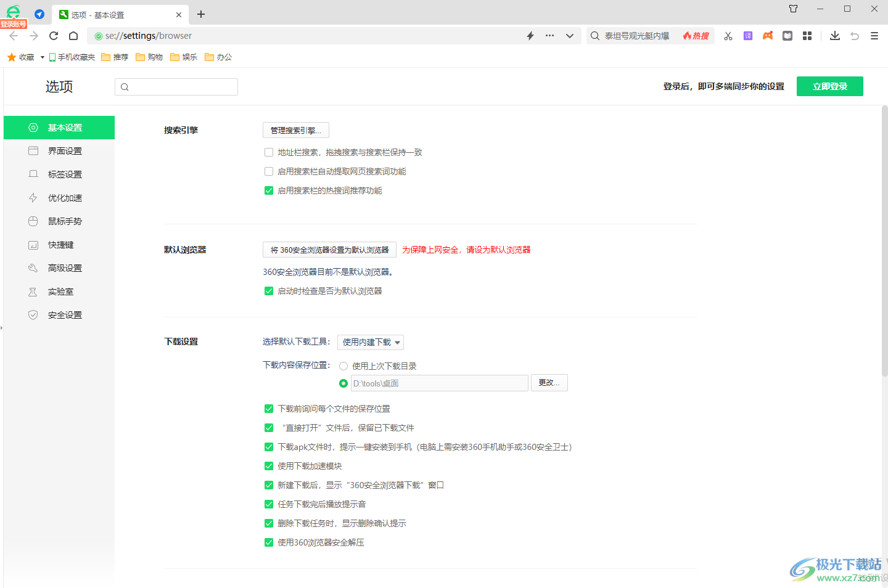Screen dimensions: 888x588
Task: Open the downloads manager icon
Action: 835,36
